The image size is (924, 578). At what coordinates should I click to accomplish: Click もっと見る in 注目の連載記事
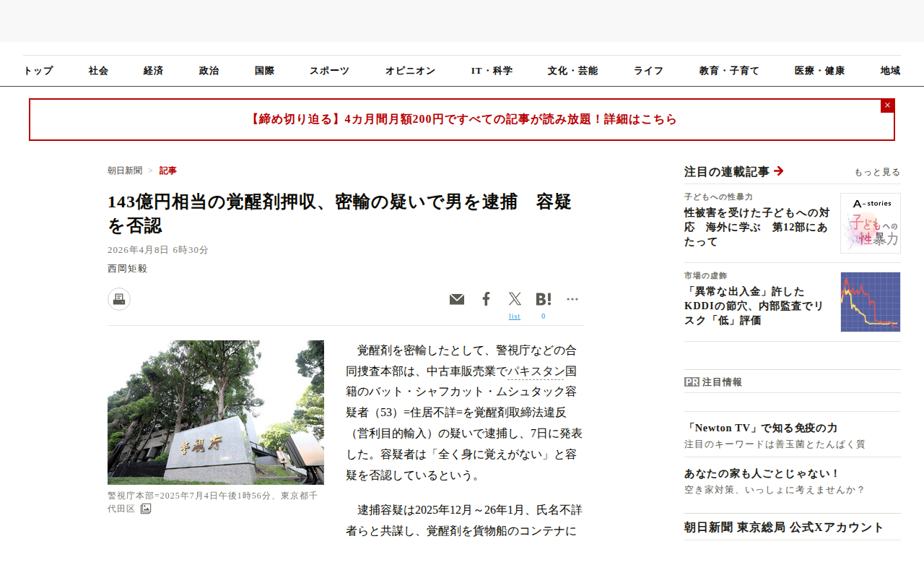pos(877,172)
